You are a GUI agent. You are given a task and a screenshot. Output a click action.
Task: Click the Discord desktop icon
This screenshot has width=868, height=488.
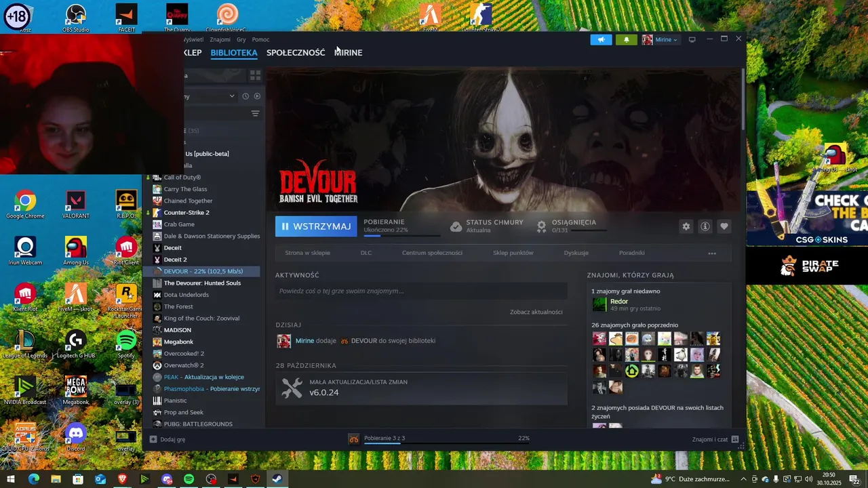click(x=76, y=437)
